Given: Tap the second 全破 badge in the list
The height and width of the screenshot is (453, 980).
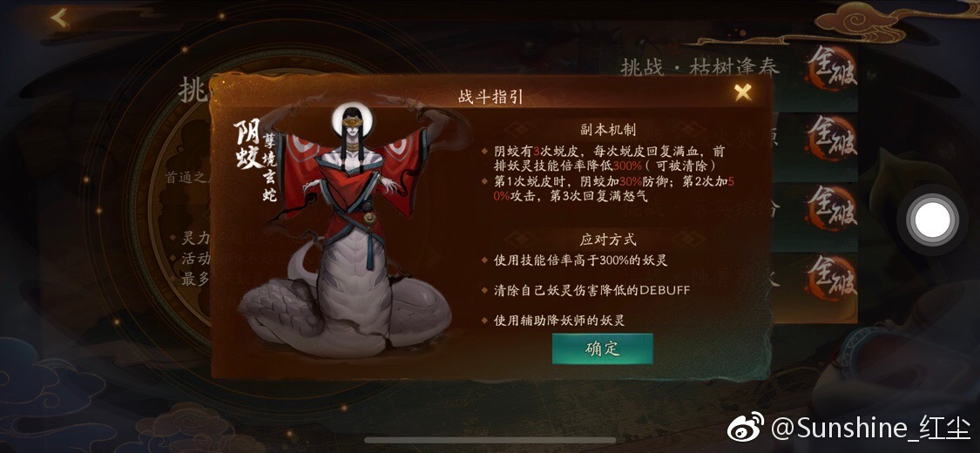Looking at the screenshot, I should (831, 138).
